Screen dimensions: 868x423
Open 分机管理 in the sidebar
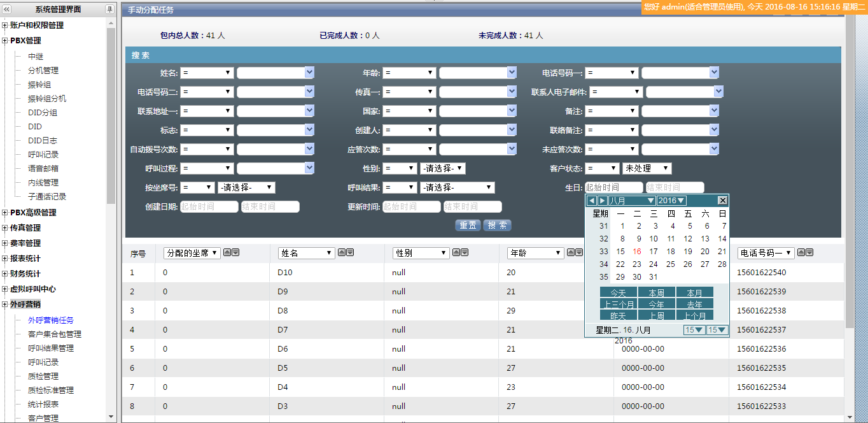43,71
